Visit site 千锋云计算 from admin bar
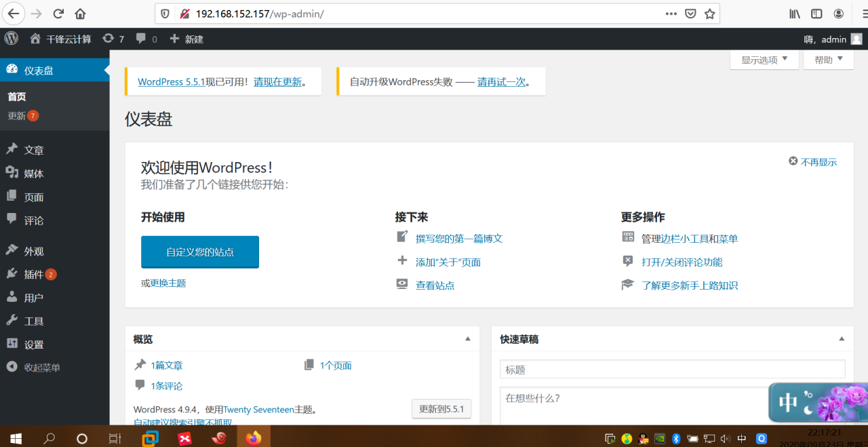Viewport: 868px width, 447px height. [60, 39]
